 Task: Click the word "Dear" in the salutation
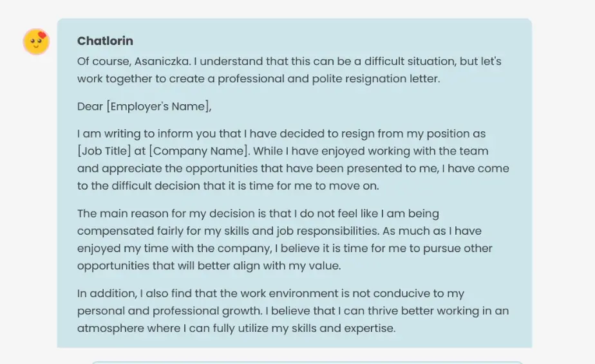[90, 107]
